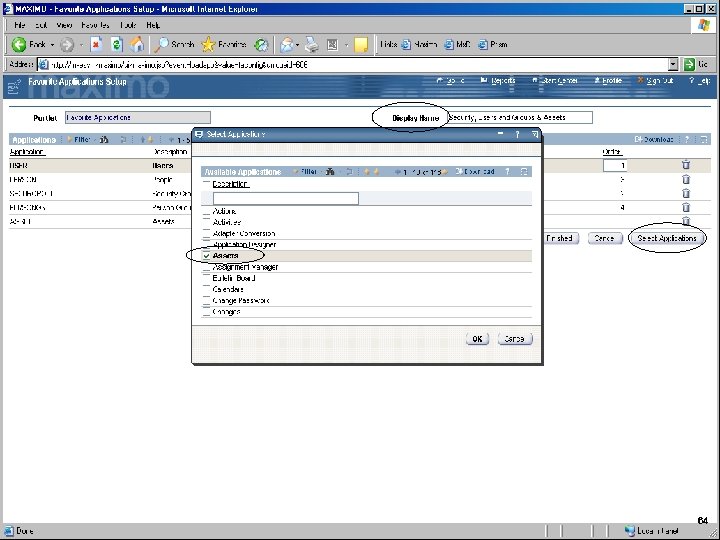Click Help in the Maximo navigation bar
Screen dimensions: 720x540
click(x=700, y=81)
